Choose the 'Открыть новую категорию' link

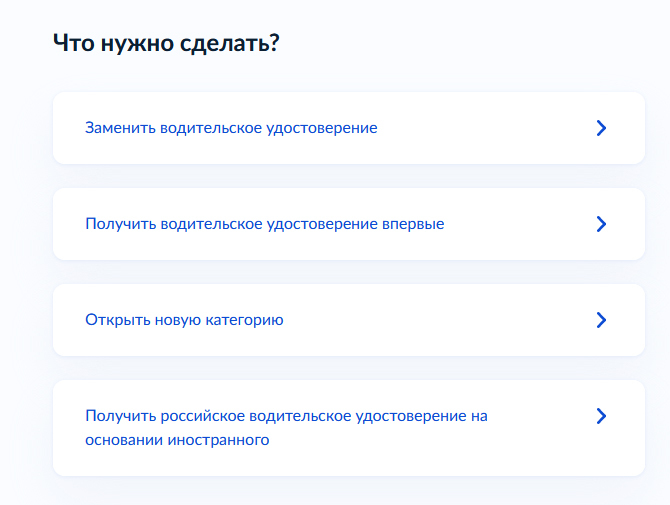[x=184, y=320]
